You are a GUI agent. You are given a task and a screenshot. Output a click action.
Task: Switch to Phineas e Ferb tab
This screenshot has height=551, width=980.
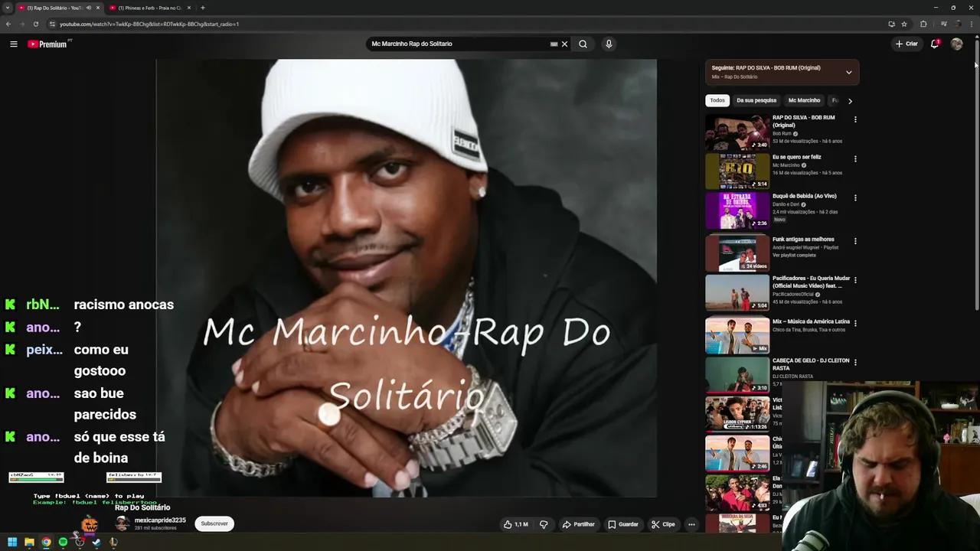[149, 8]
